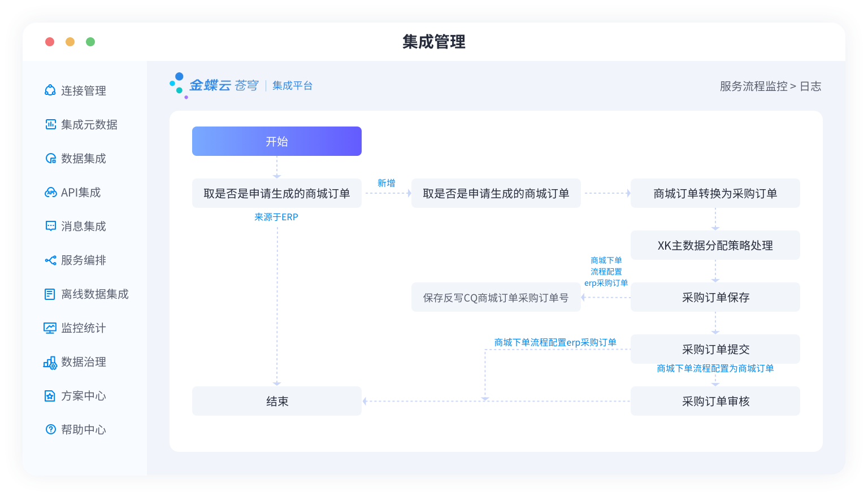Select the 服务编排 share-node icon

(x=50, y=260)
